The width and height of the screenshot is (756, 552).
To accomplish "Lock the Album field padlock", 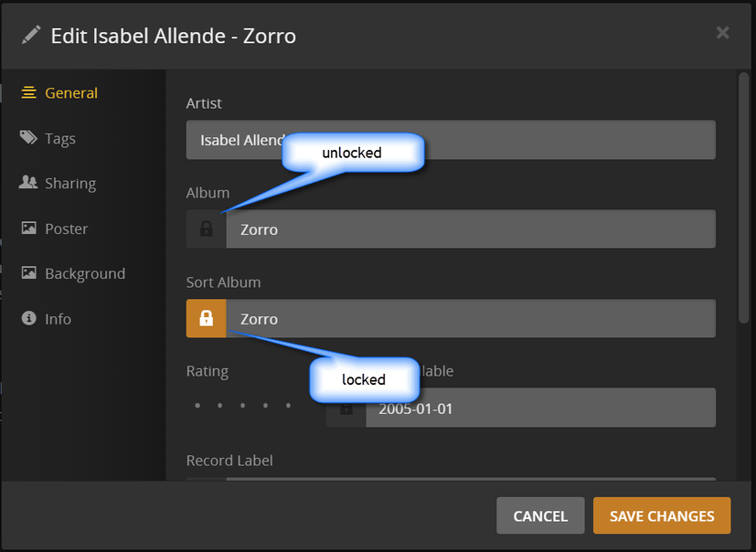I will 207,229.
